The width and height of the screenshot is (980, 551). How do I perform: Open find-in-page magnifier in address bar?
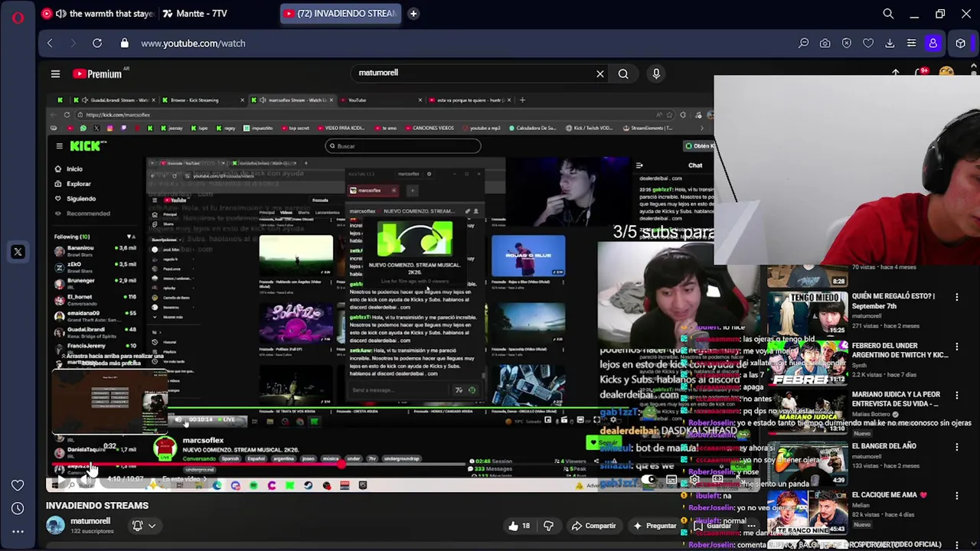click(803, 44)
